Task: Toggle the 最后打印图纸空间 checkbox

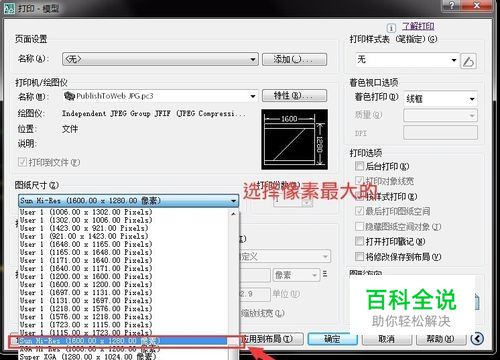Action: coord(359,211)
